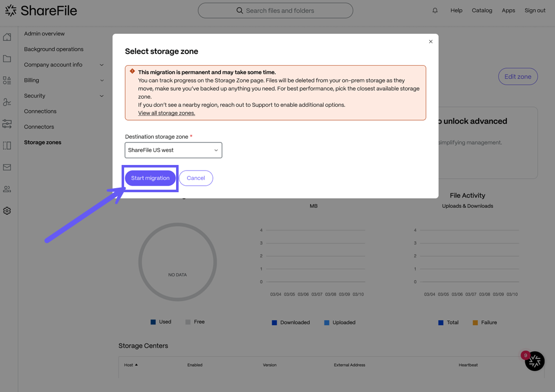555x392 pixels.
Task: Open the Settings gear sidebar icon
Action: coord(7,211)
